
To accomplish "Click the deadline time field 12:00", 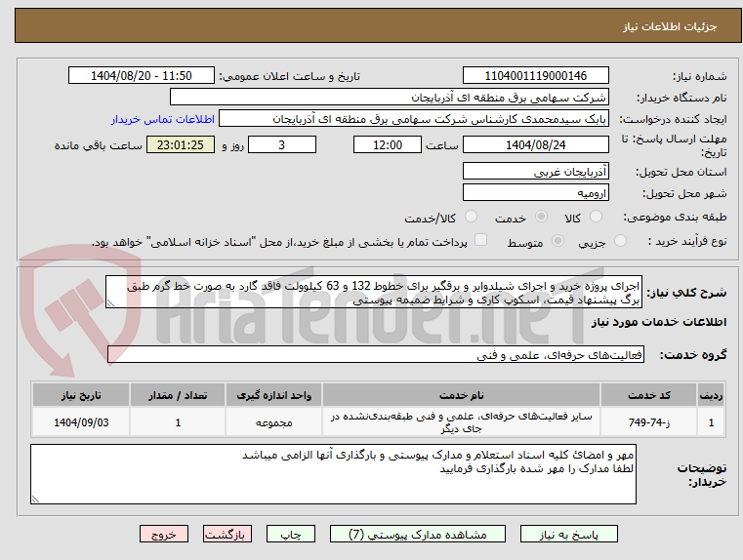I will point(388,144).
